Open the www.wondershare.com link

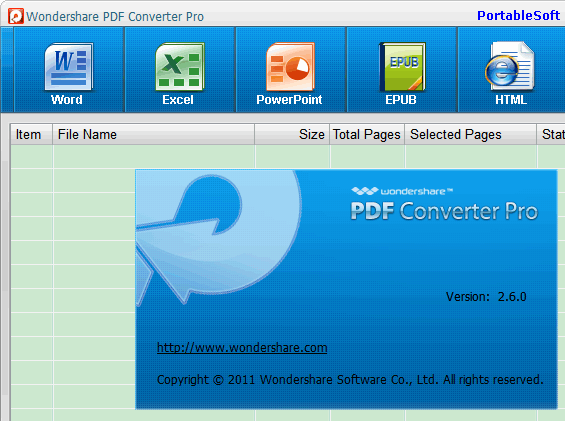[242, 347]
